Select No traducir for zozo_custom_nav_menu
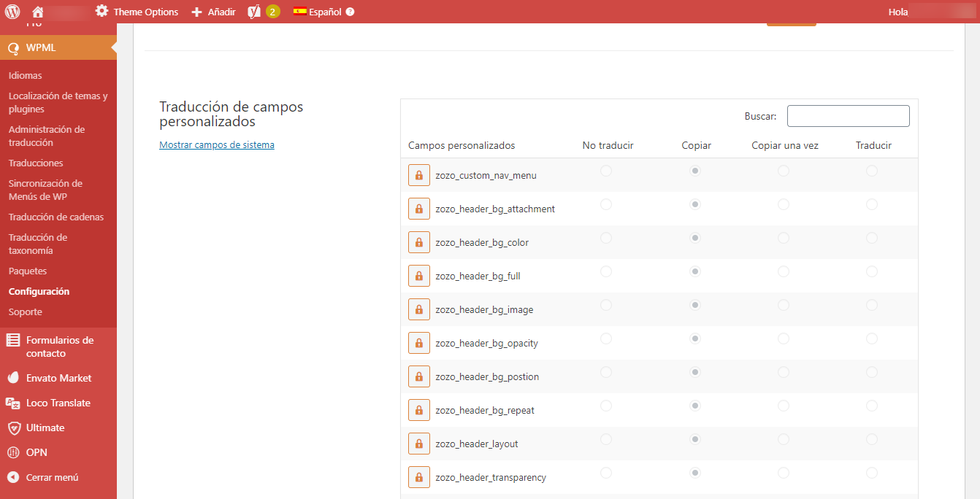This screenshot has width=980, height=499. click(606, 171)
